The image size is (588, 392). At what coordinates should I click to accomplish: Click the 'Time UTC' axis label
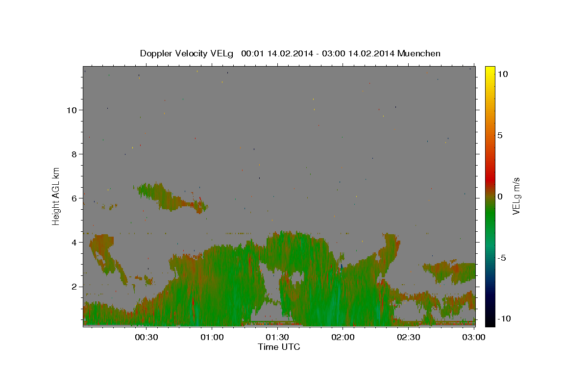point(279,347)
